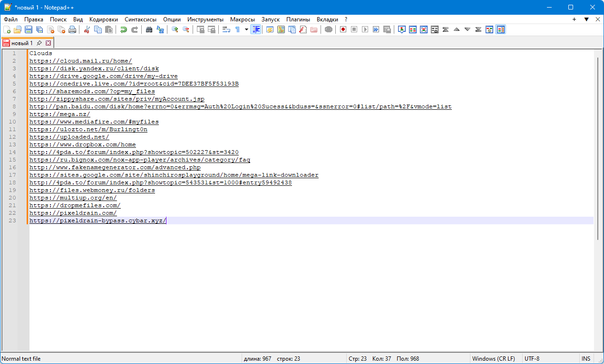Undo the last edit with the green arrow
The image size is (604, 364).
point(123,29)
